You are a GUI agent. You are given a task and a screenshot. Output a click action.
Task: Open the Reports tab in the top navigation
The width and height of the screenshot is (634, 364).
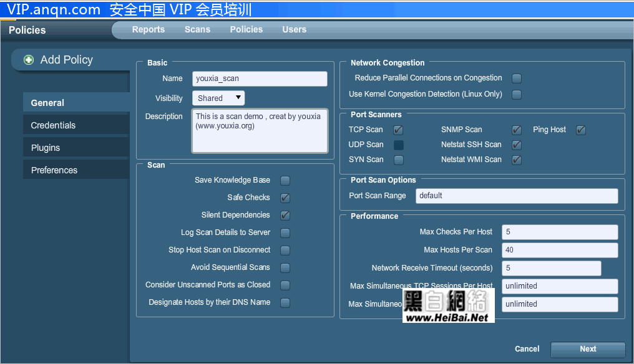coord(148,29)
